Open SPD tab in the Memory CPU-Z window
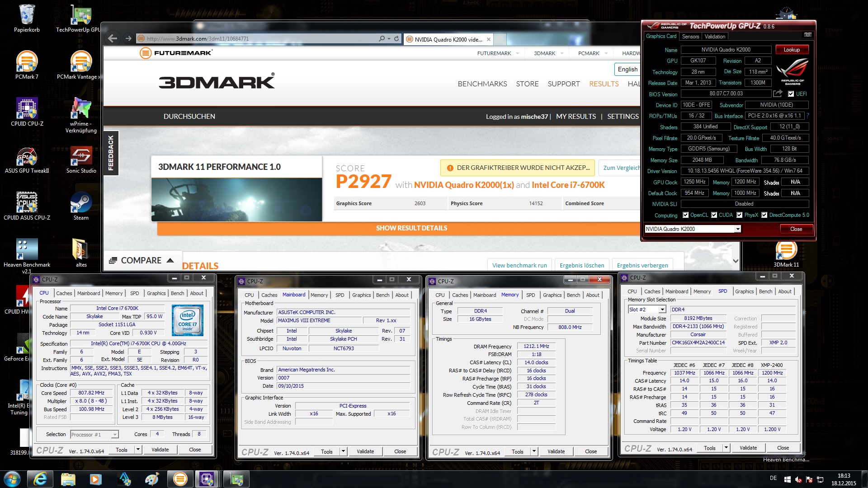868x488 pixels. [530, 295]
